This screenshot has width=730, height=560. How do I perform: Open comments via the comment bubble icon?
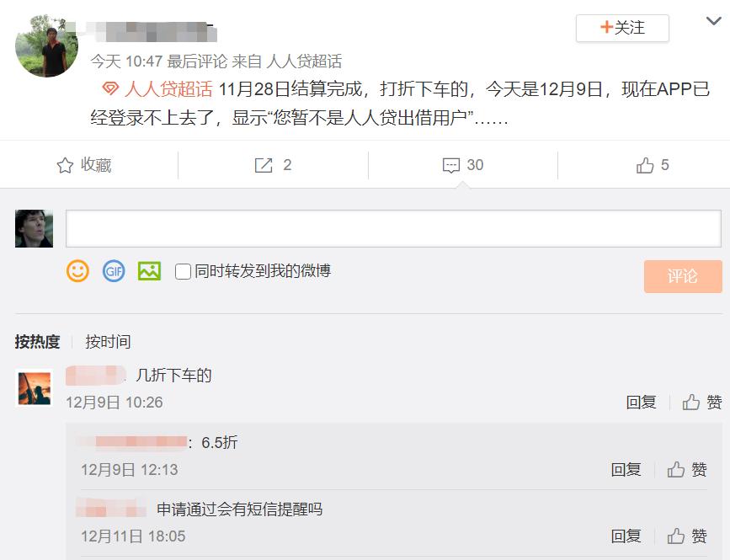point(451,165)
